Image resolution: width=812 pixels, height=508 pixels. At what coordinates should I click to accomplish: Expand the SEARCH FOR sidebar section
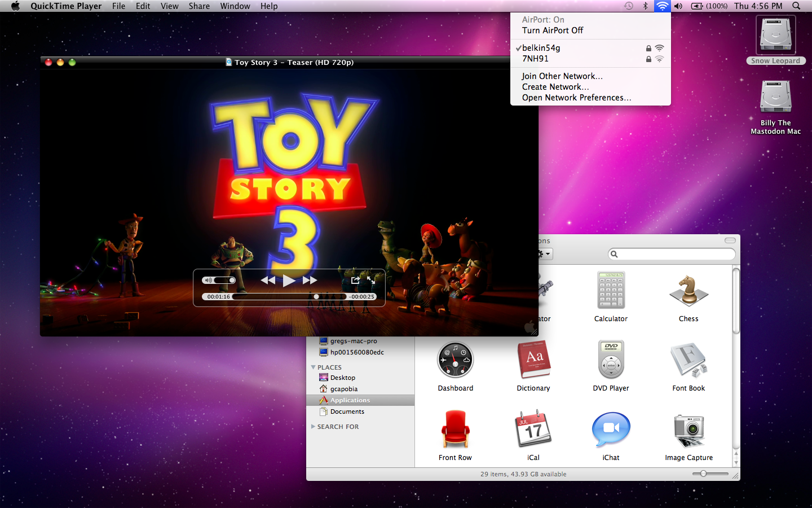pyautogui.click(x=313, y=427)
